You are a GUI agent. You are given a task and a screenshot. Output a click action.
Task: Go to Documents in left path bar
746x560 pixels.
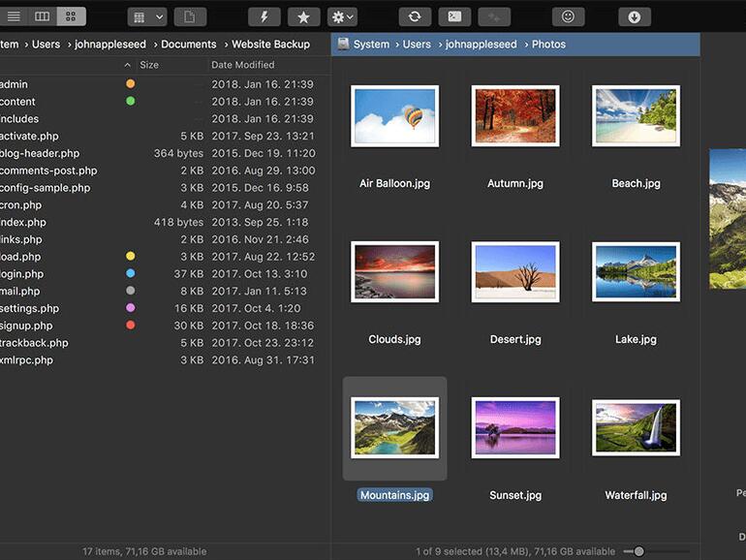click(x=188, y=45)
